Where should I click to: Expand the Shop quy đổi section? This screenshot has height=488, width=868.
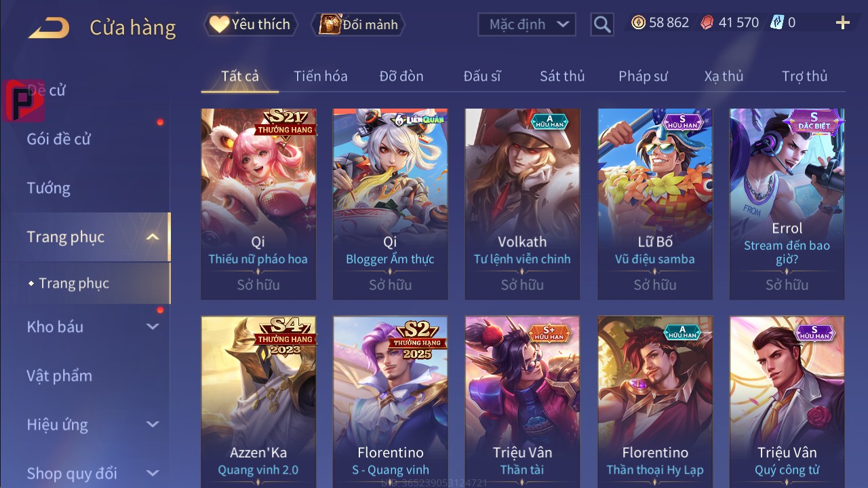153,473
